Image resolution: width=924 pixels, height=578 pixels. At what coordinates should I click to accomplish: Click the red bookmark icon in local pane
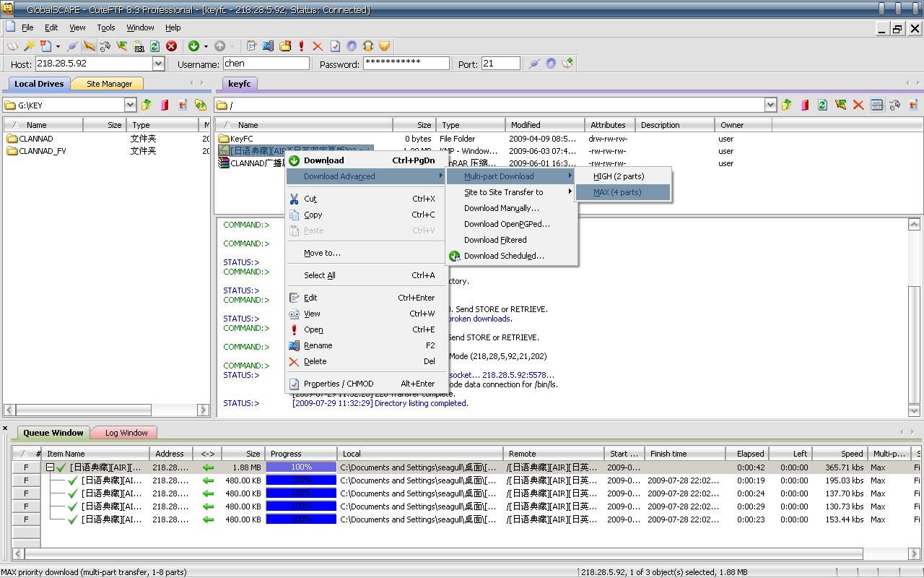(x=165, y=105)
